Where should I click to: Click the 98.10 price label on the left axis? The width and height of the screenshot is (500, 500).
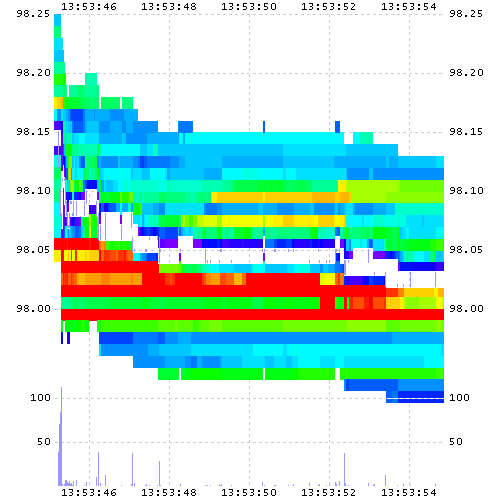point(33,191)
